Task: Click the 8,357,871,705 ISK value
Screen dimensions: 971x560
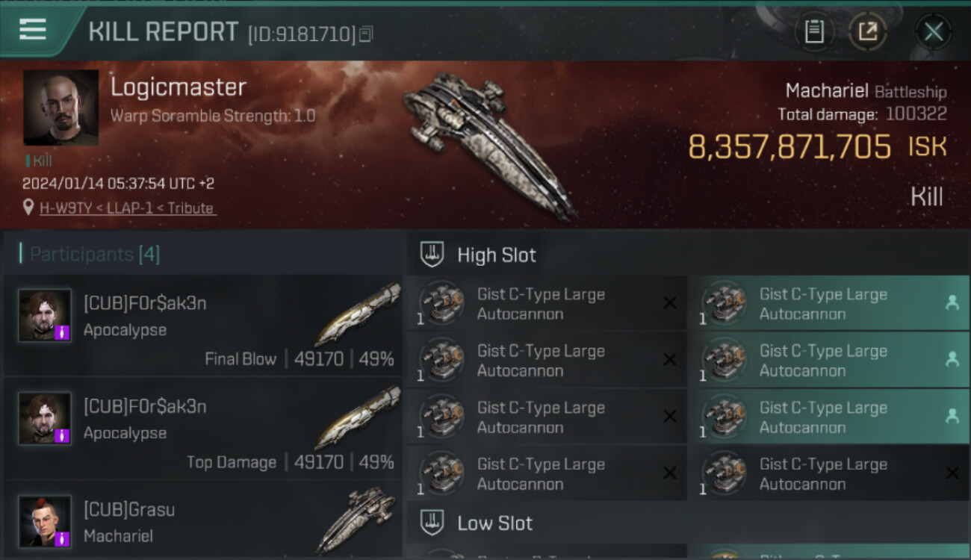Action: point(789,147)
